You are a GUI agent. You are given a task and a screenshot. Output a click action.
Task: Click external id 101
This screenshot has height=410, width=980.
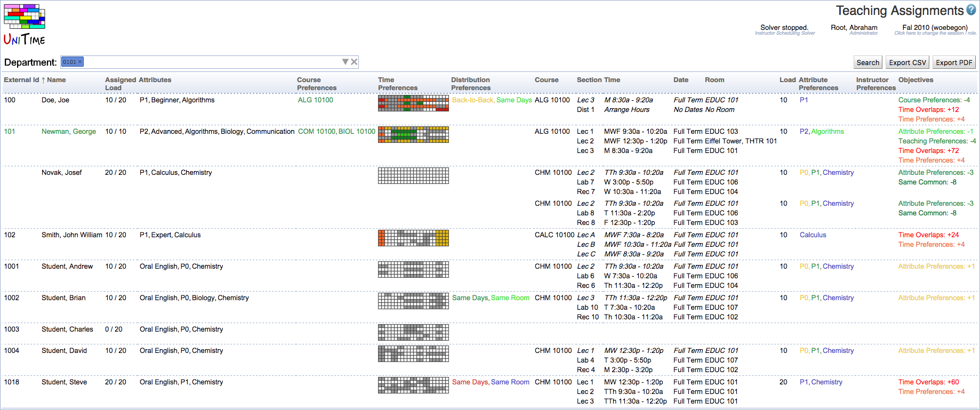pyautogui.click(x=10, y=131)
